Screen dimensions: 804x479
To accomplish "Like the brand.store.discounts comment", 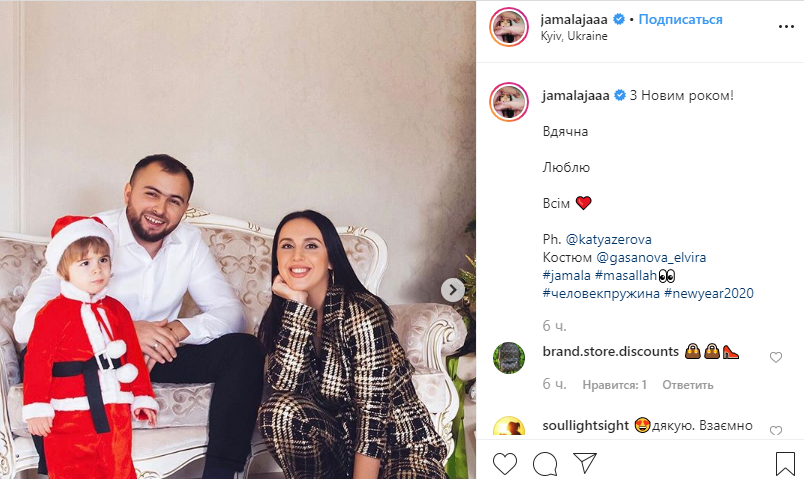I will click(776, 357).
